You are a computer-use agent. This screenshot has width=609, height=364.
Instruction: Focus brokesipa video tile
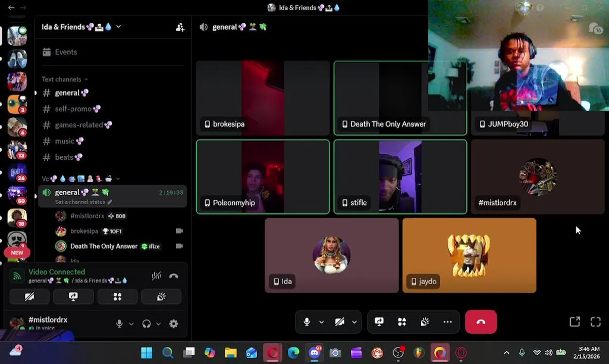point(263,98)
